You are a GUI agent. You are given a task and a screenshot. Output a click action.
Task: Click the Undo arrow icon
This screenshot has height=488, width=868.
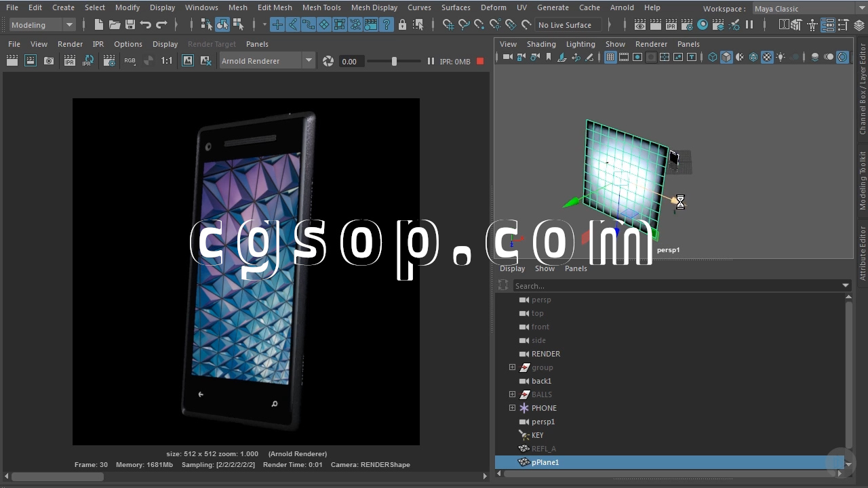pyautogui.click(x=146, y=25)
